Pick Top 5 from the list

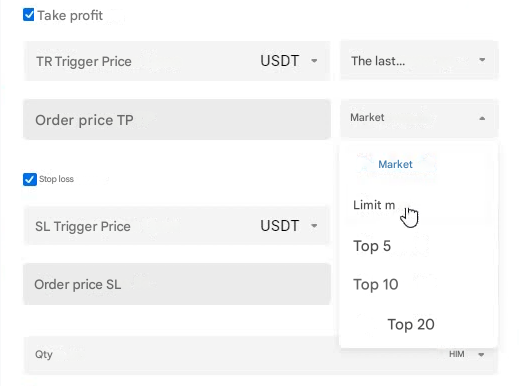[372, 246]
